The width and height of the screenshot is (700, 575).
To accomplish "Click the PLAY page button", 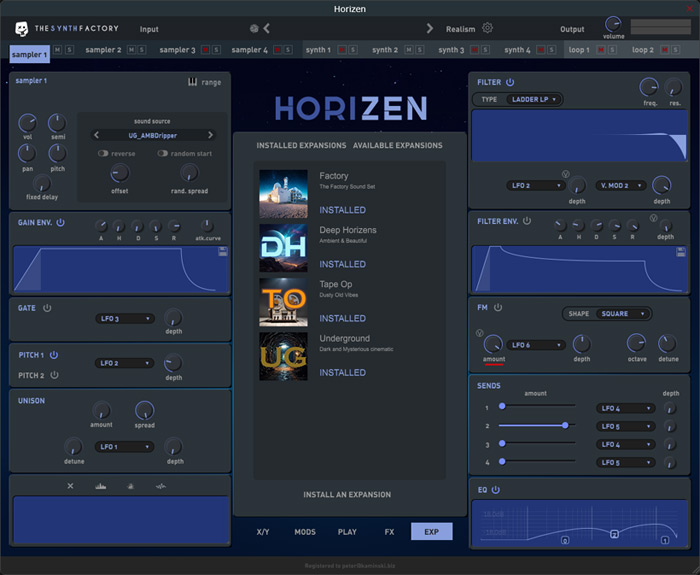I will coord(347,532).
